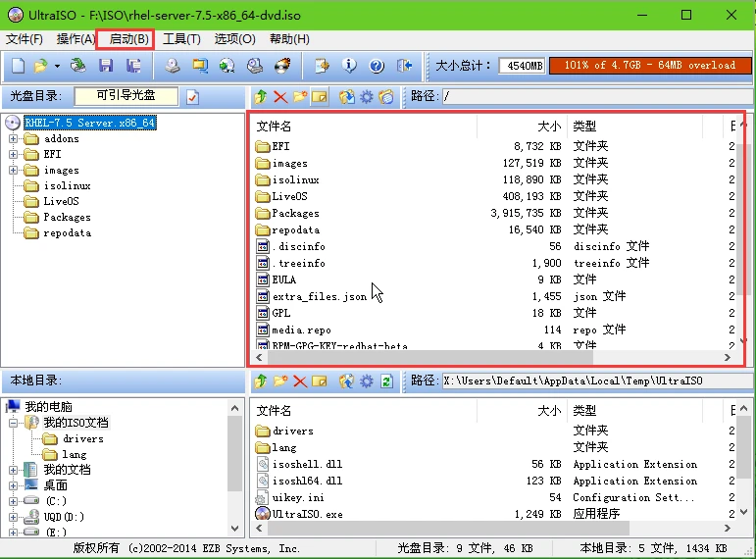Click the document with gear toolbar icon

pyautogui.click(x=322, y=66)
